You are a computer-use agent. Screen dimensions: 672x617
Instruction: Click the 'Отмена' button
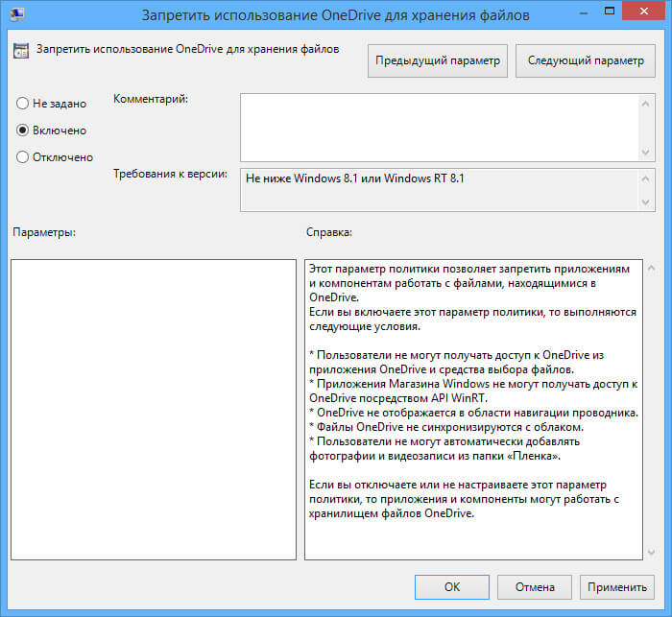[x=535, y=587]
